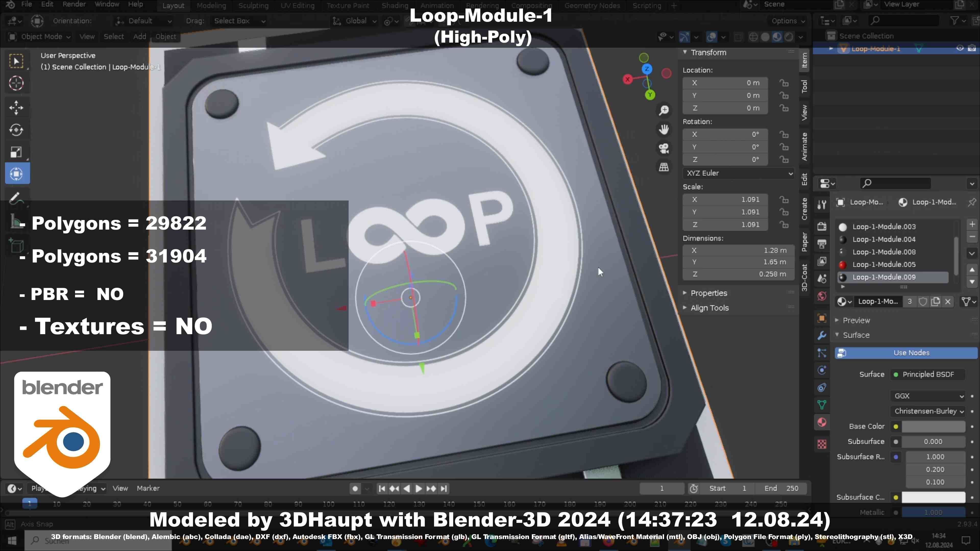This screenshot has height=551, width=980.
Task: Toggle the auto keying record button
Action: (355, 488)
